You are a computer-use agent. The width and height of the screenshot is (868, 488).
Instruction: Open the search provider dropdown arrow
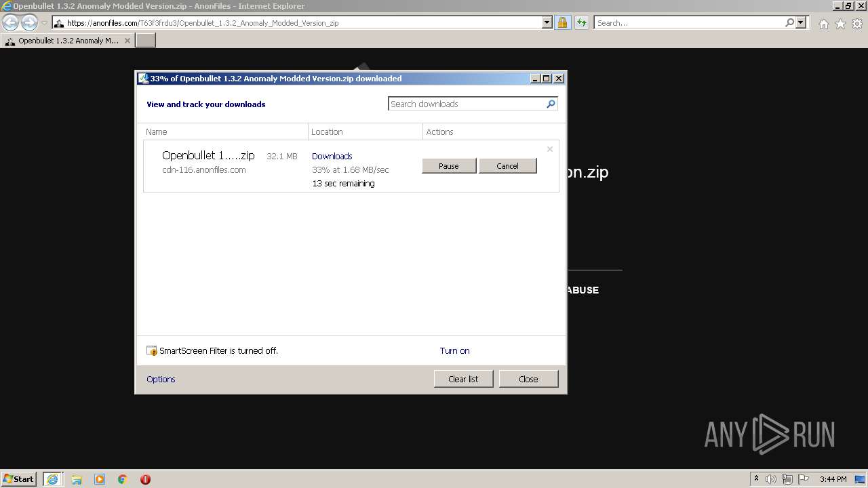pos(802,22)
